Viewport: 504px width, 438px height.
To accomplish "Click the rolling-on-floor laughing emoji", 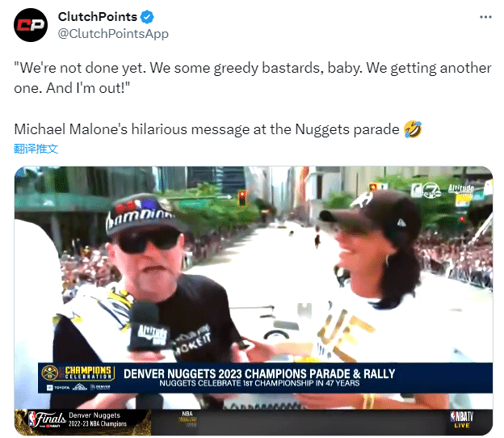I will [x=413, y=129].
